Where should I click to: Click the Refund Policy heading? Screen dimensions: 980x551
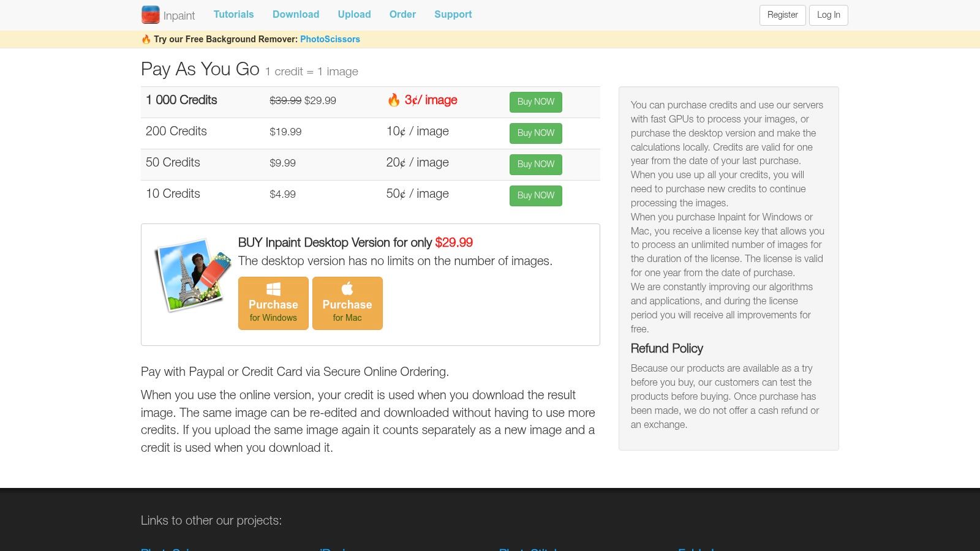[x=666, y=349]
